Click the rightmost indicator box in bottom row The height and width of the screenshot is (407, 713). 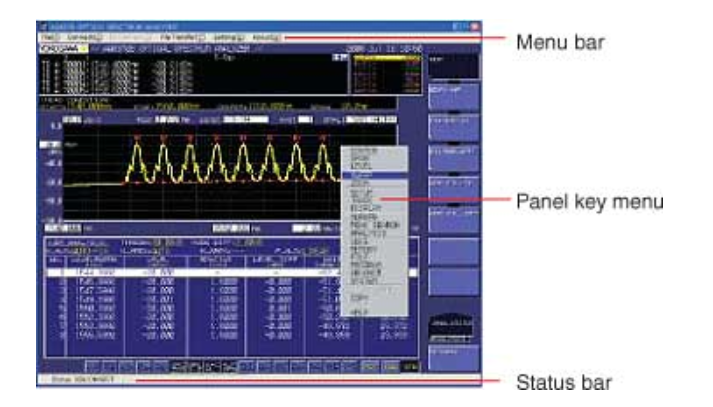(411, 366)
